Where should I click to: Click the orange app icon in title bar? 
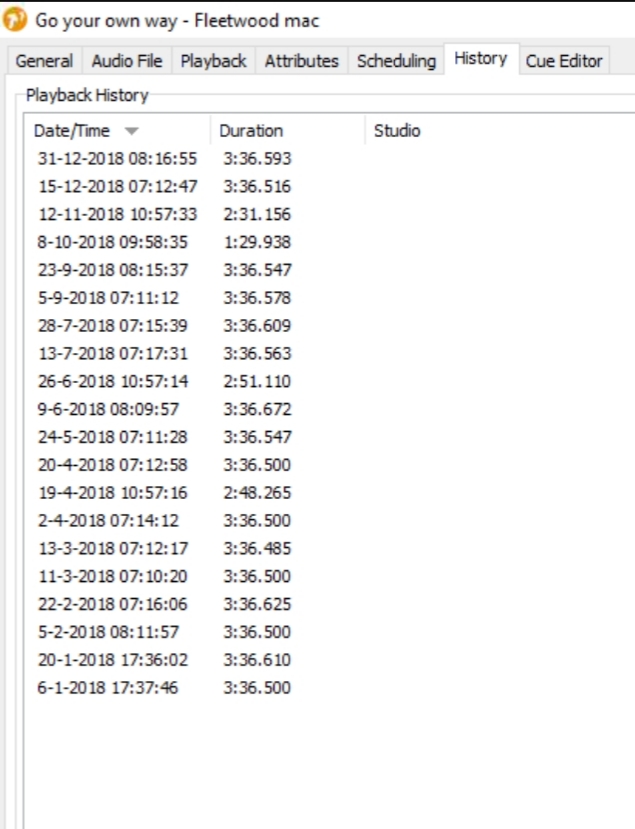pyautogui.click(x=16, y=20)
